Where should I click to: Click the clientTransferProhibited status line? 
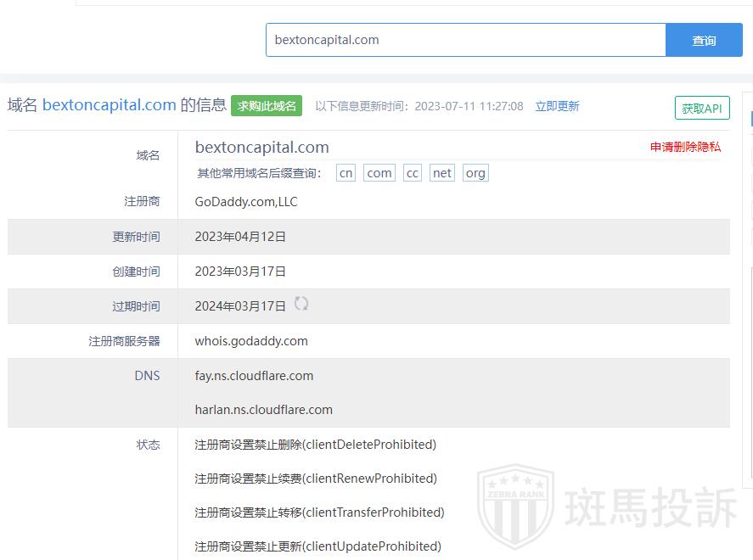(x=319, y=512)
